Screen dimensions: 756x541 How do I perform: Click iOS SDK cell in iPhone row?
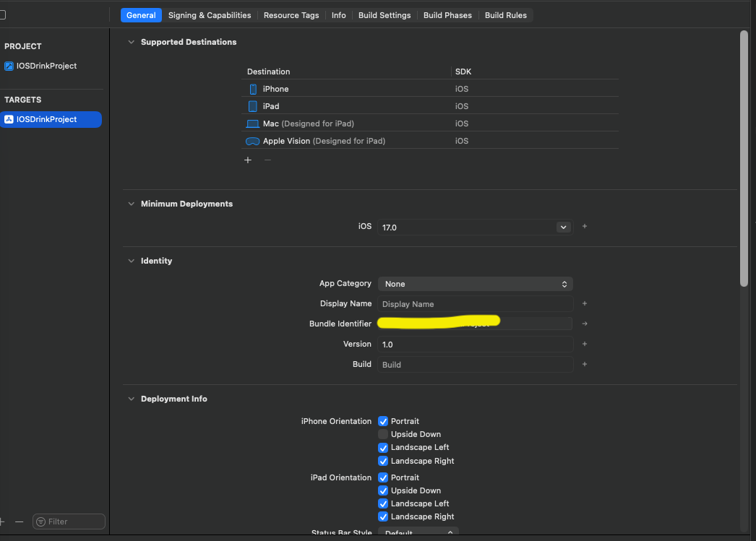click(461, 89)
